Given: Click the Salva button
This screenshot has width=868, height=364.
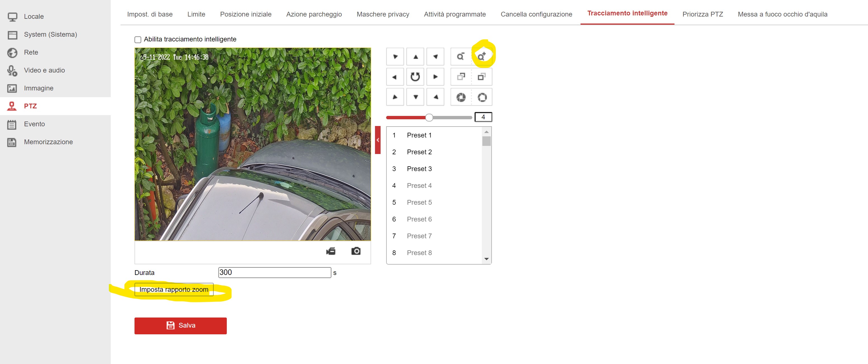Looking at the screenshot, I should (181, 326).
